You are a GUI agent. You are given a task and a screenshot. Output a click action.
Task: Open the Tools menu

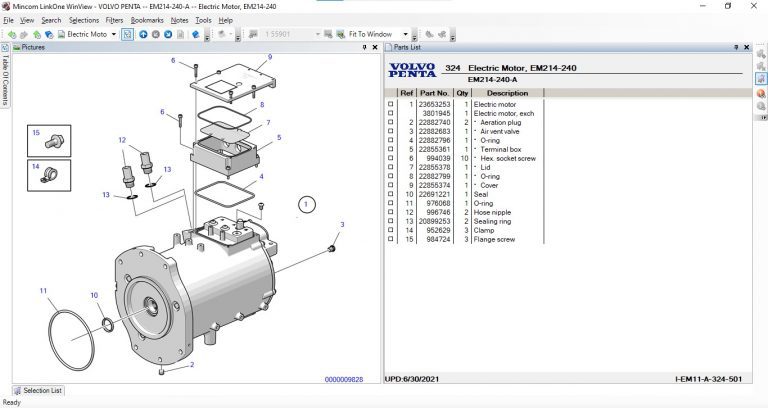point(203,21)
